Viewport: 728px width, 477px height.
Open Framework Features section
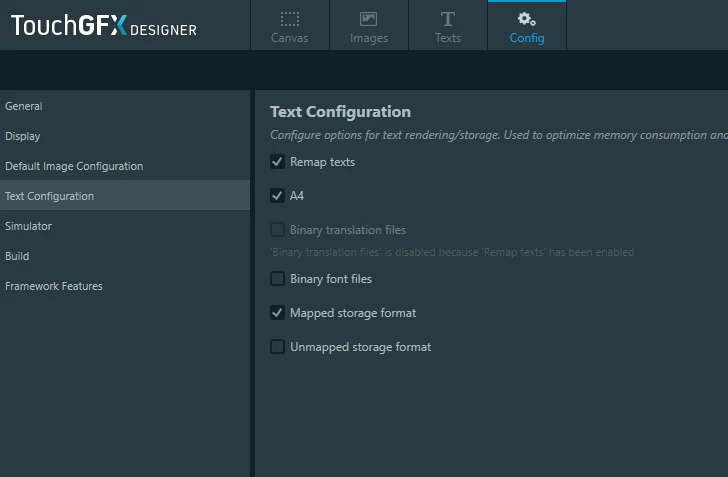click(125, 286)
